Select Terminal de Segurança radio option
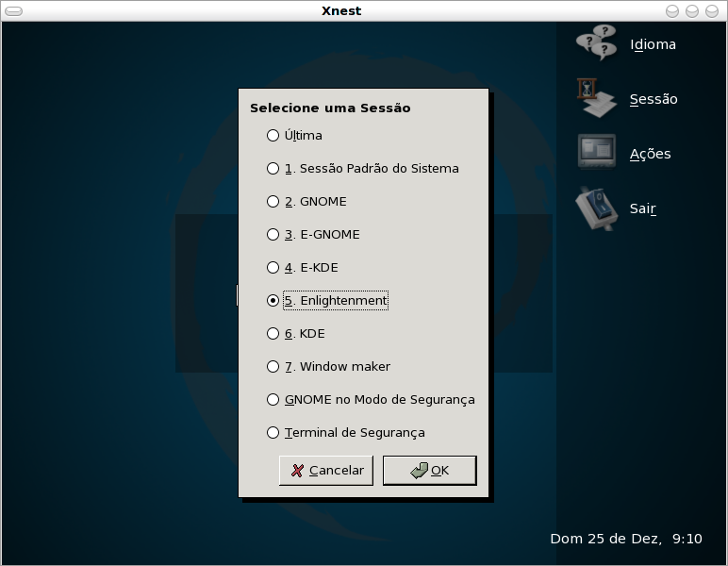 coord(345,432)
